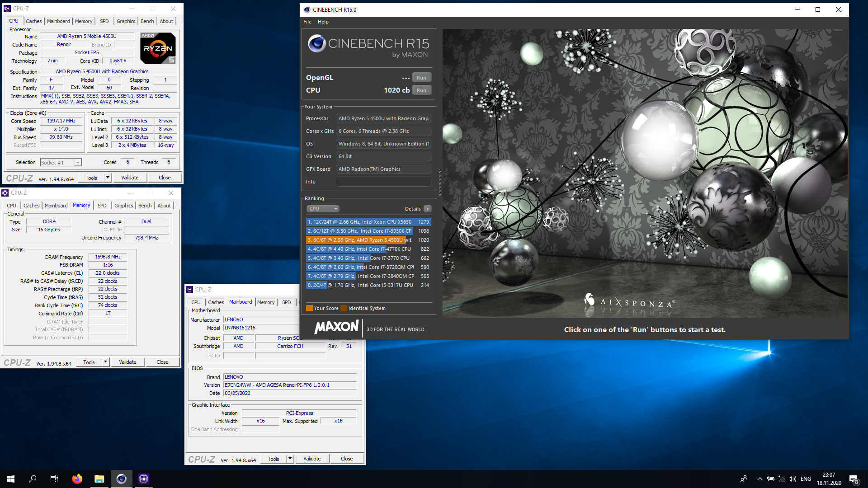This screenshot has height=488, width=868.
Task: Click Validate in Mainboard CPU-Z window
Action: [312, 459]
